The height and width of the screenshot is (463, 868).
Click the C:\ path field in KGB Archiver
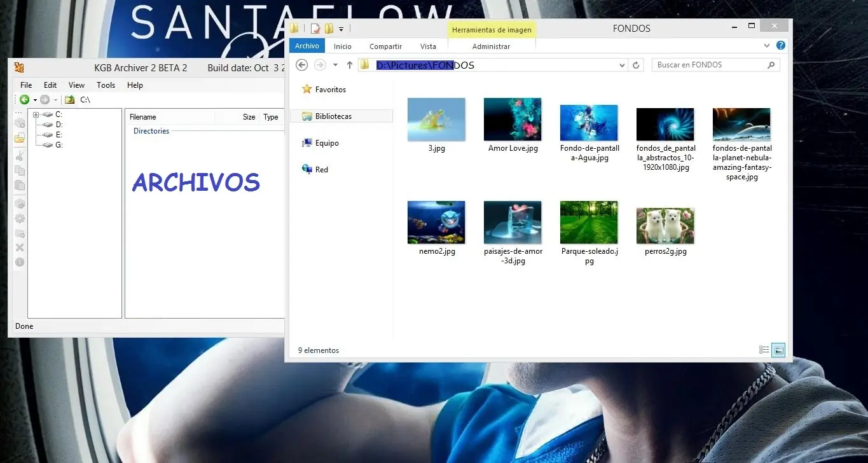181,100
